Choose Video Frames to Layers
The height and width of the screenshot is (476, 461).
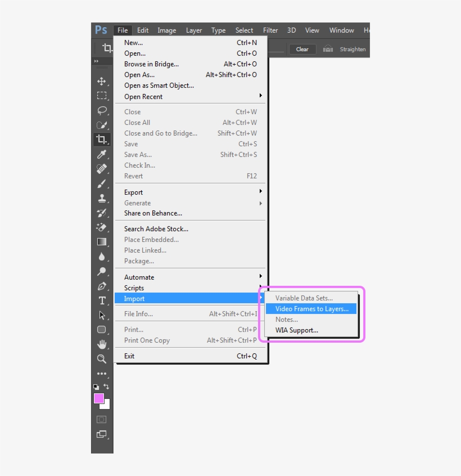[x=311, y=308]
